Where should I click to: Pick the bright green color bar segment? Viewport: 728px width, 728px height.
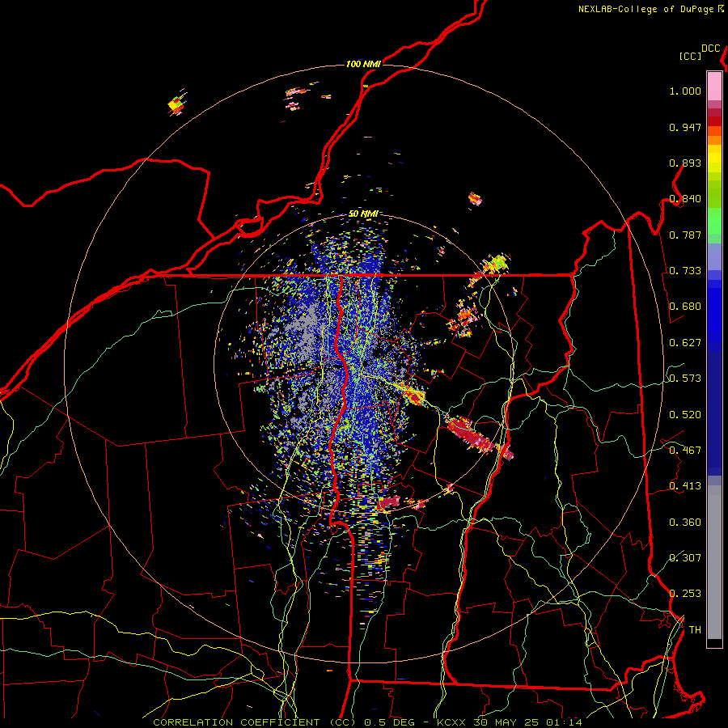pos(714,221)
